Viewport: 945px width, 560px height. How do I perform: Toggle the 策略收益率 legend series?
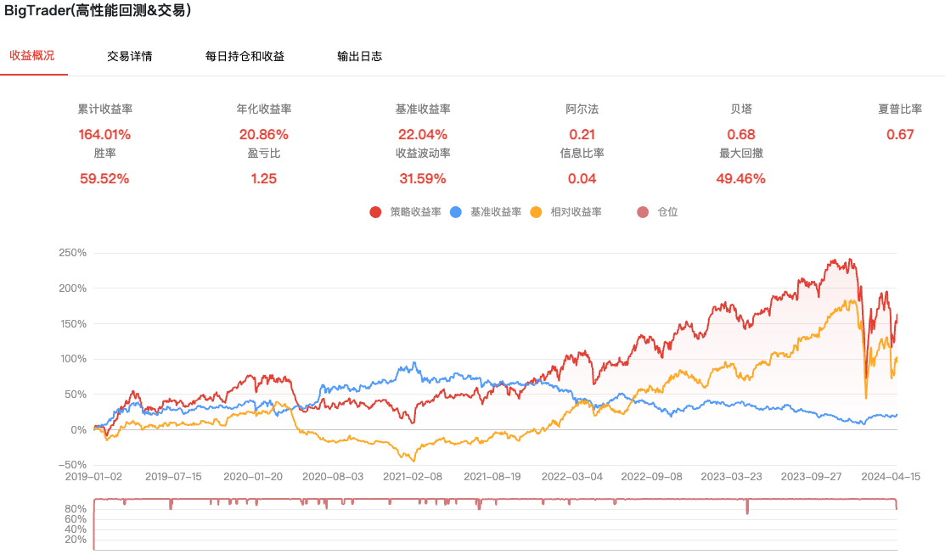[x=415, y=212]
